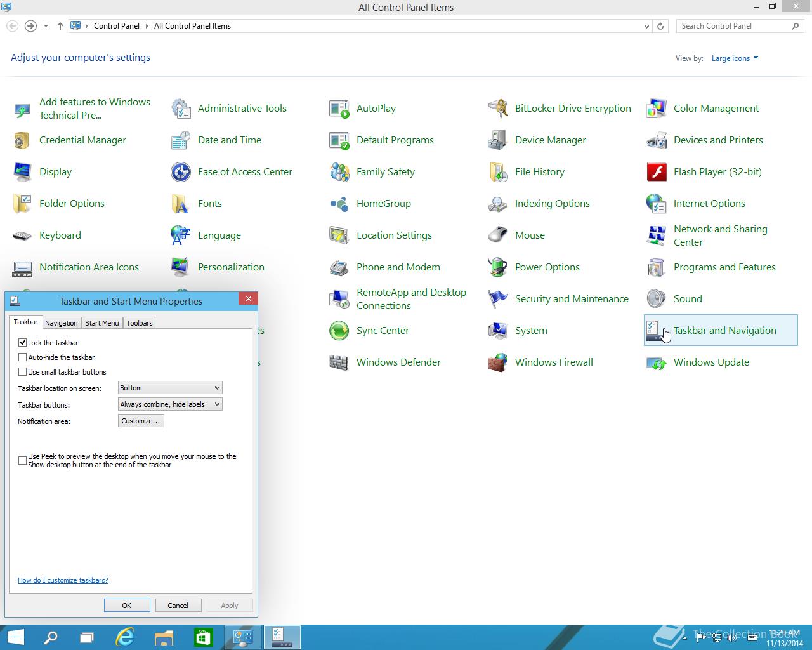Go up one level arrow
This screenshot has height=650, width=812.
tap(60, 26)
